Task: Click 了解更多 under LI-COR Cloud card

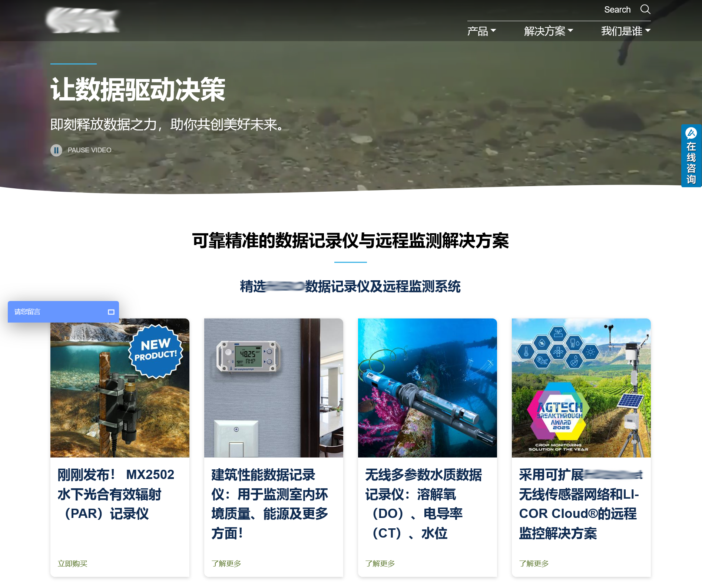Action: coord(534,564)
